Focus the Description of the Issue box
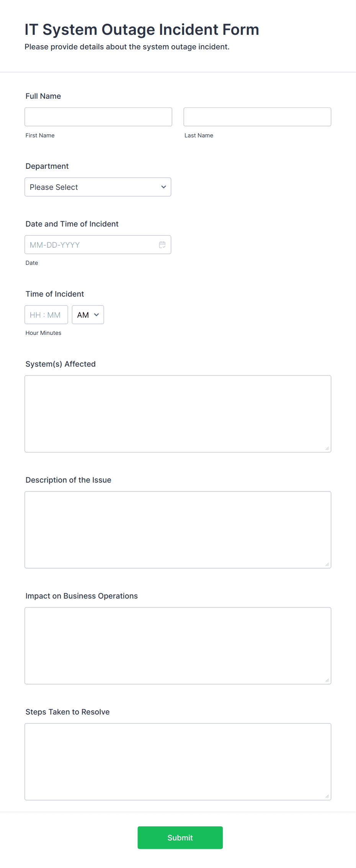The height and width of the screenshot is (868, 356). click(178, 530)
